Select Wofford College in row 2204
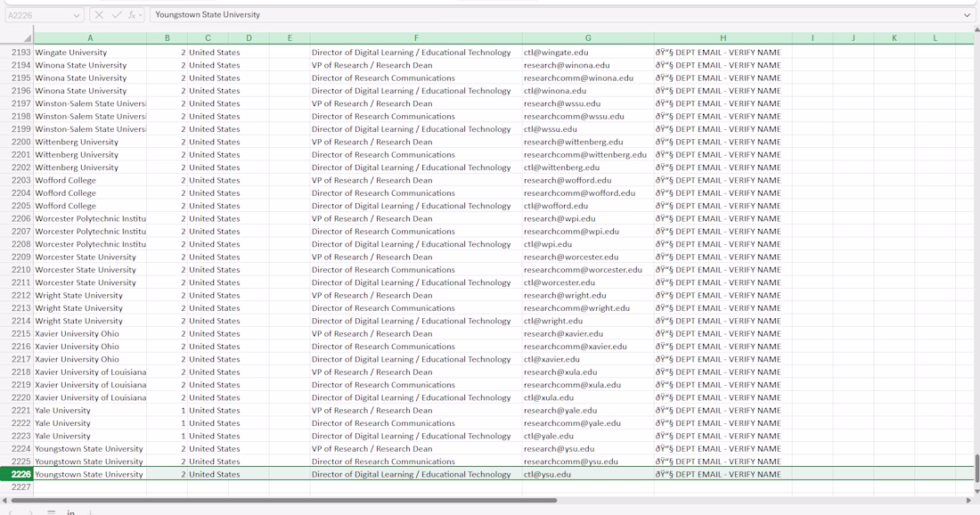980x515 pixels. pos(90,193)
